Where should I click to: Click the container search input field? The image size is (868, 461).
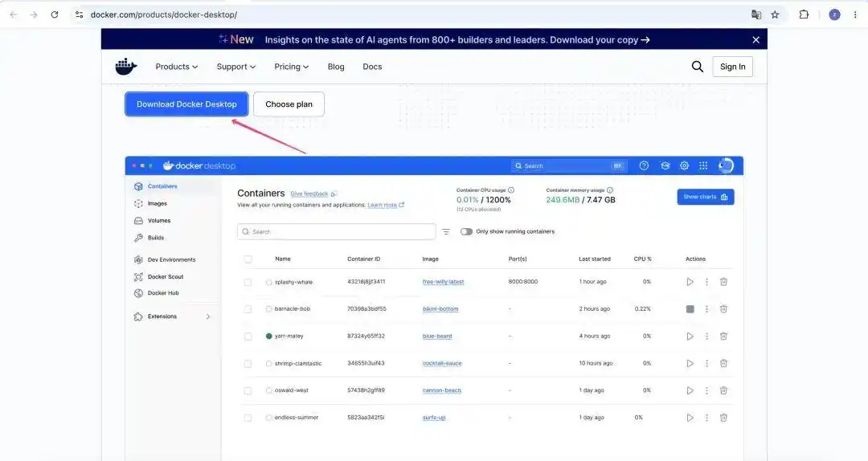coord(336,232)
